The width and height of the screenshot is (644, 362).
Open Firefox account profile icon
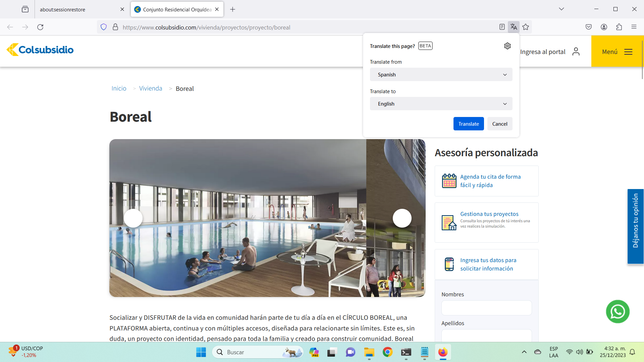[x=604, y=27]
